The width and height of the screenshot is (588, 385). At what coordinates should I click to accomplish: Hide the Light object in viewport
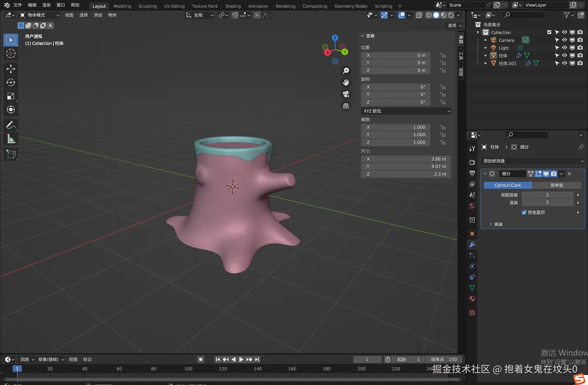(x=564, y=48)
